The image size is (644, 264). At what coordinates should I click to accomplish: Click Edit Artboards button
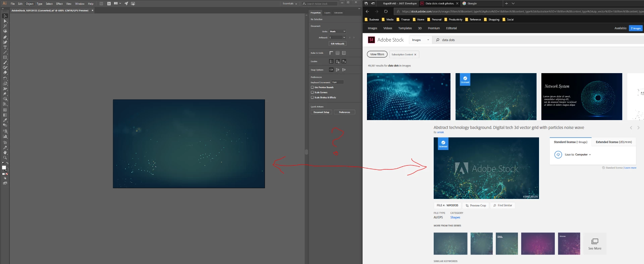pyautogui.click(x=337, y=44)
